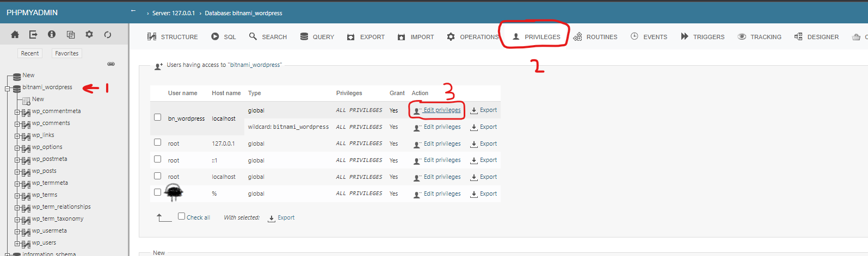
Task: Go to phpMyAdmin home icon
Action: [15, 34]
